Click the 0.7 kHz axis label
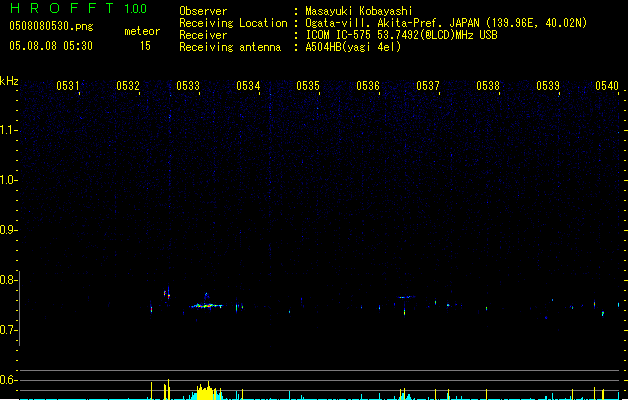Screen dimensions: 629x400 (7, 330)
